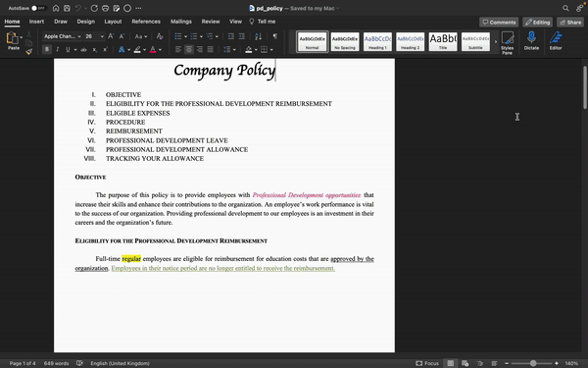The width and height of the screenshot is (588, 368).
Task: Click the 649 words count
Action: (x=56, y=363)
